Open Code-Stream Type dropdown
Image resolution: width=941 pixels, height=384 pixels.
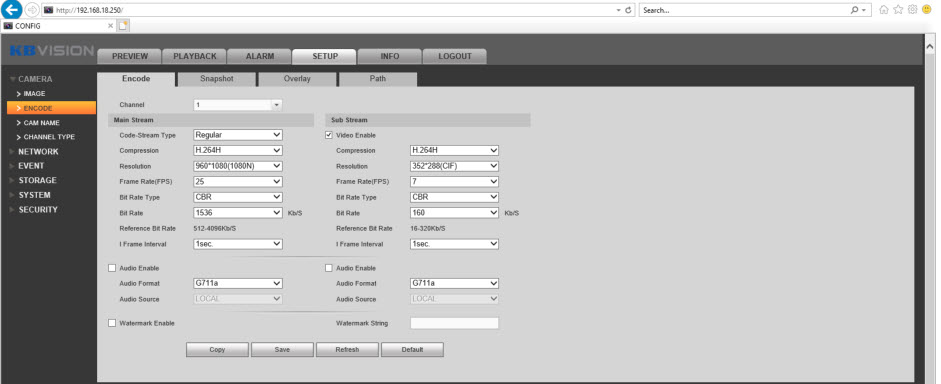(238, 135)
